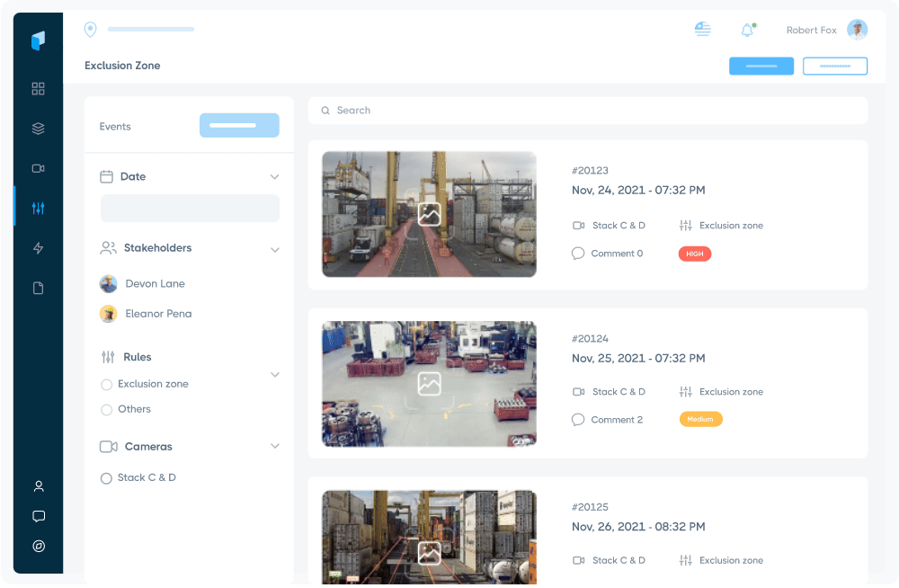899x588 pixels.
Task: Open the document icon in the sidebar
Action: [38, 287]
